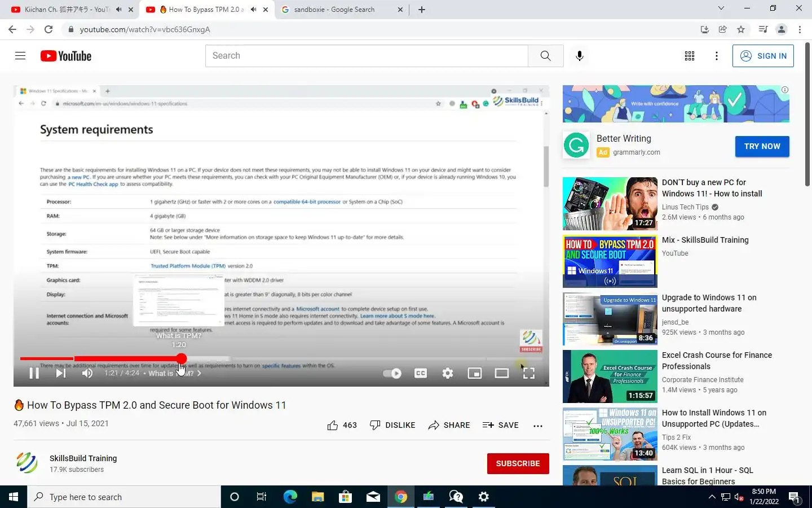Focus the YouTube search box
This screenshot has height=508, width=812.
pyautogui.click(x=367, y=56)
